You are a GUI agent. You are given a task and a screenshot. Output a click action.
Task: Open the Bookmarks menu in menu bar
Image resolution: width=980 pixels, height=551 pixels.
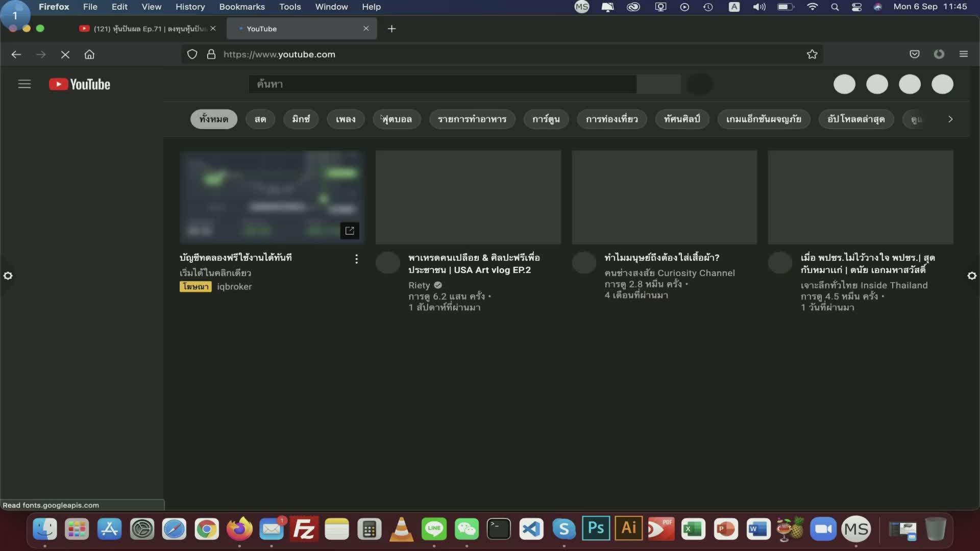tap(242, 7)
